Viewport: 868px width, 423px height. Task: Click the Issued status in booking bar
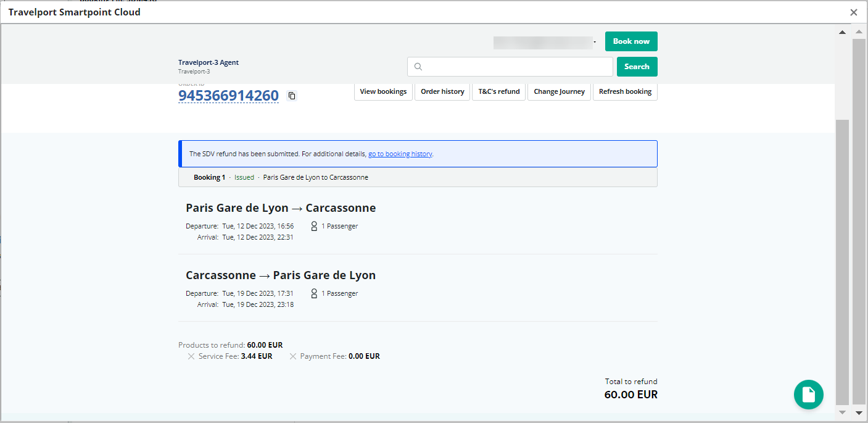pyautogui.click(x=244, y=177)
